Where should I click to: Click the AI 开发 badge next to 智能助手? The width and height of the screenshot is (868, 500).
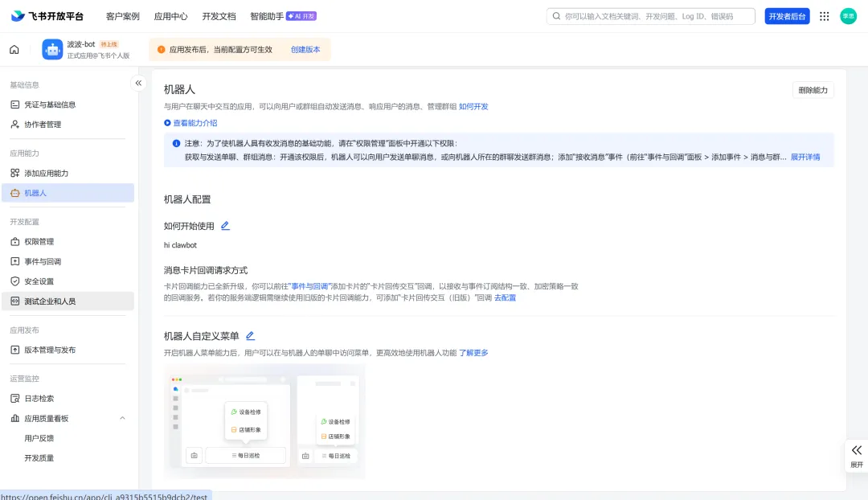(301, 17)
